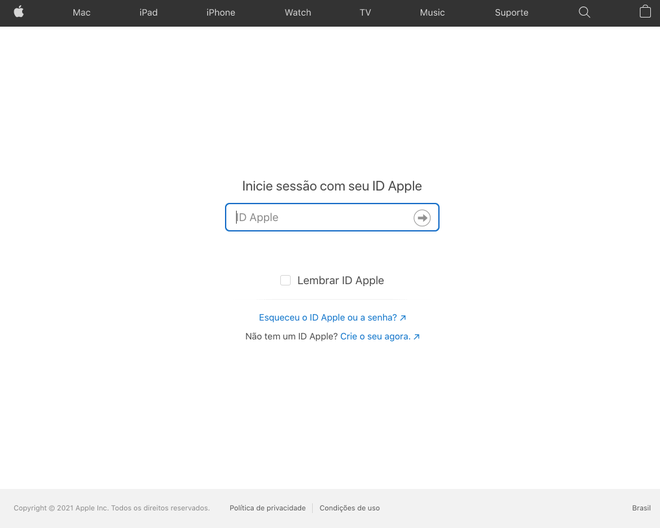Open the Mac menu
660x528 pixels.
pyautogui.click(x=81, y=13)
